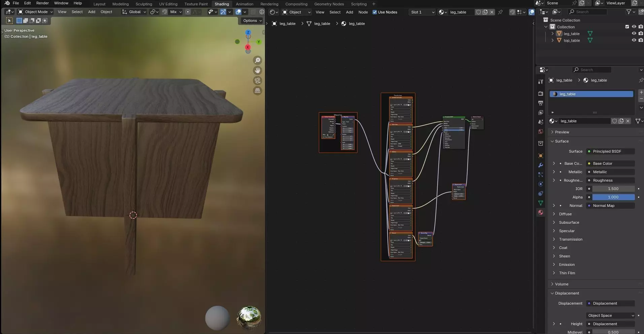The width and height of the screenshot is (644, 334).
Task: Unlink the leg_table material with X
Action: (x=628, y=121)
